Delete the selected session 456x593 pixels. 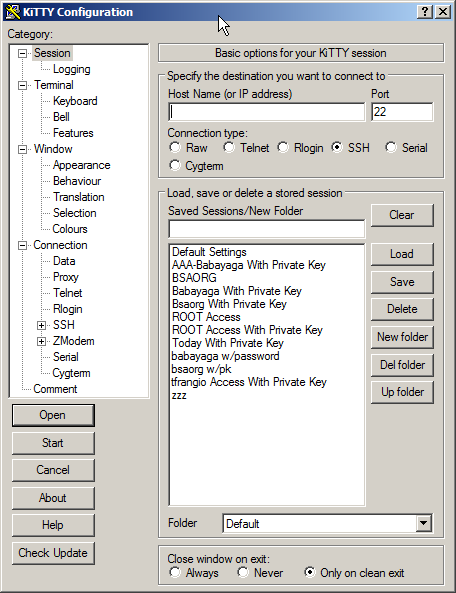pyautogui.click(x=402, y=309)
